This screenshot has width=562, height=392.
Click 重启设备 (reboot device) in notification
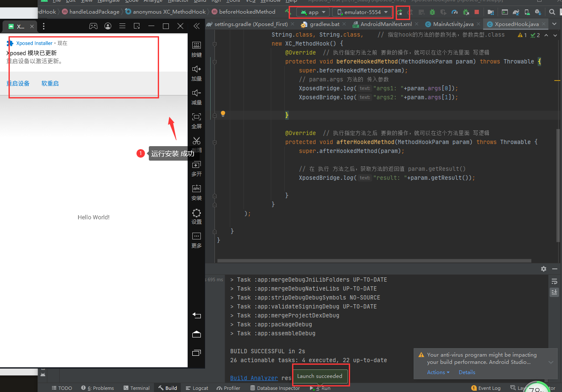18,84
